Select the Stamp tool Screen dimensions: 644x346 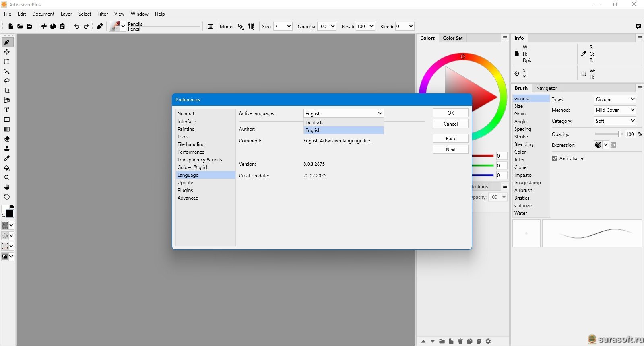tap(7, 148)
